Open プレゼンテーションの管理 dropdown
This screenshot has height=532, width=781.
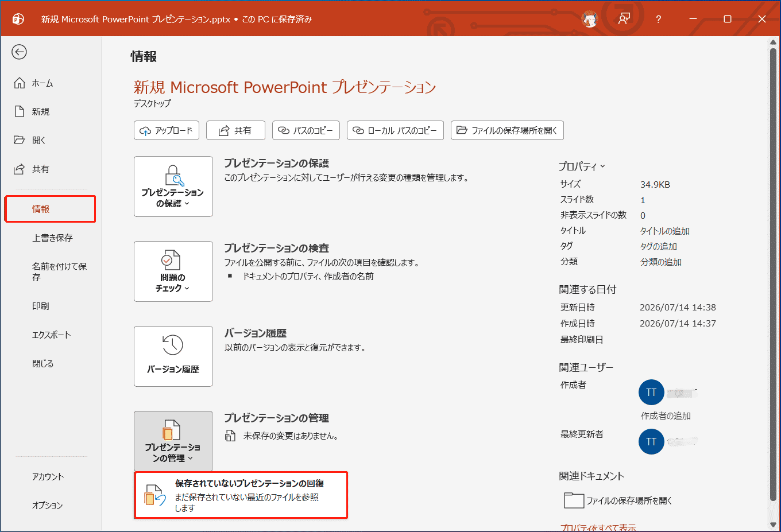(173, 441)
